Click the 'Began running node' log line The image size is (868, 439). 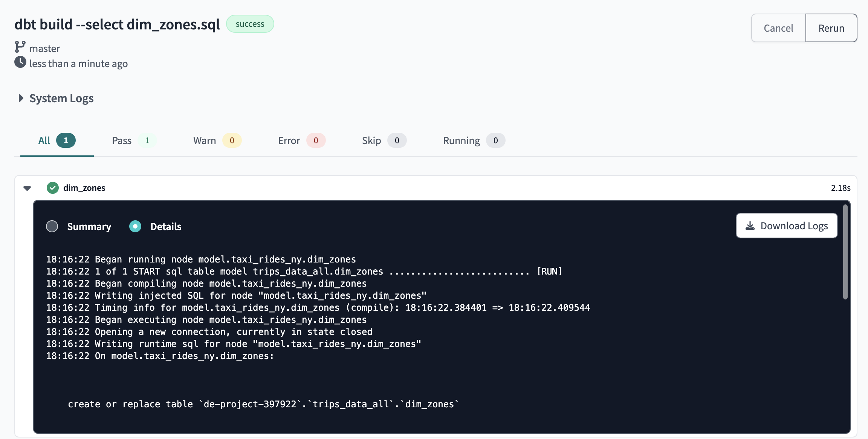click(x=201, y=259)
